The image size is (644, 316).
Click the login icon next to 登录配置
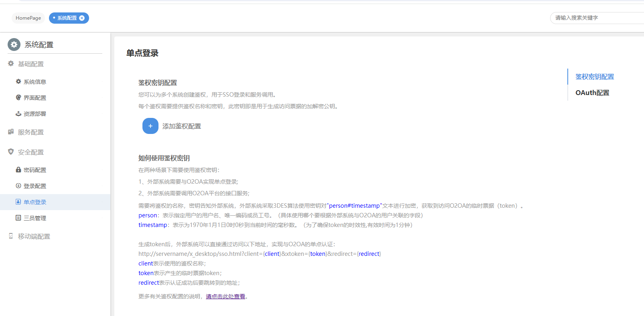coord(18,186)
